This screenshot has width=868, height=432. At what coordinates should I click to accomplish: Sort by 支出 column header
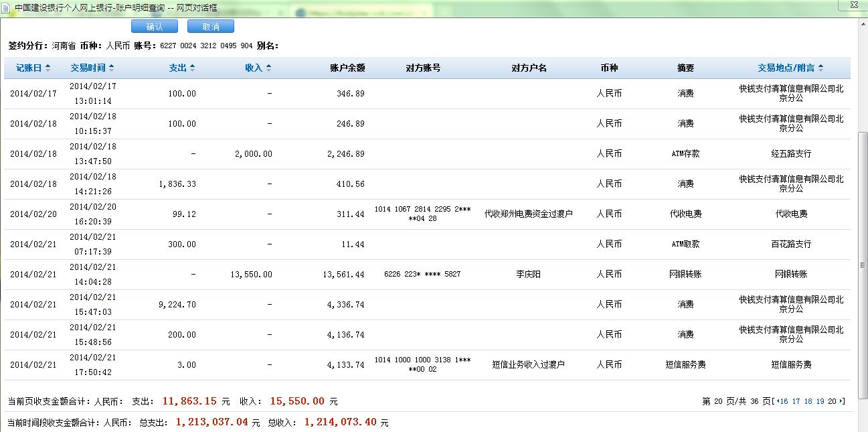click(x=182, y=68)
